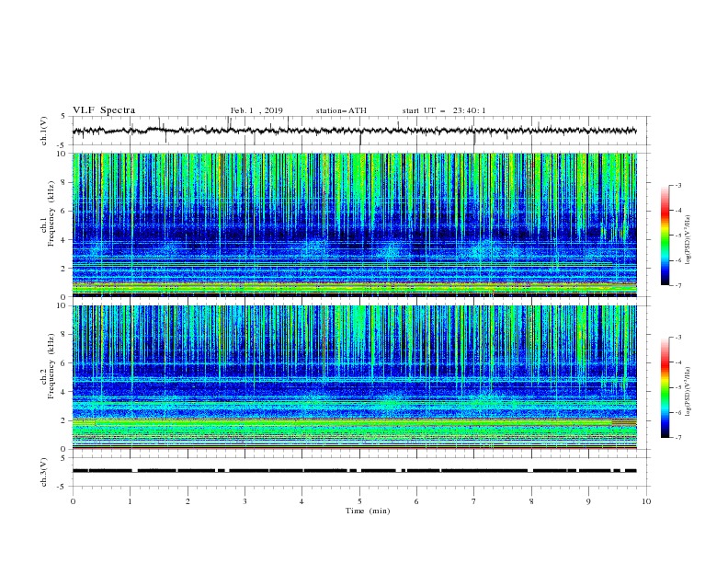Image resolution: width=728 pixels, height=563 pixels.
Task: Click the date 'Feb. 1, 2019'
Action: tap(256, 110)
